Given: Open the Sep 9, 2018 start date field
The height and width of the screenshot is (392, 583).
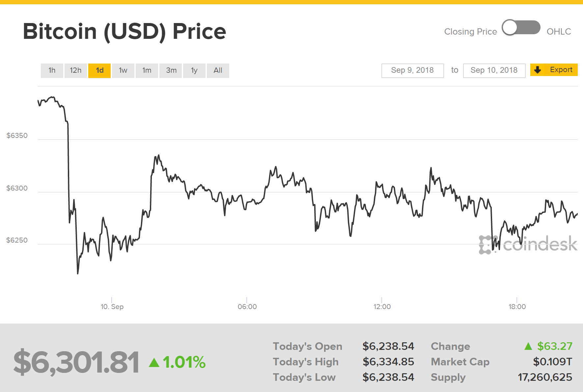Looking at the screenshot, I should [x=412, y=70].
